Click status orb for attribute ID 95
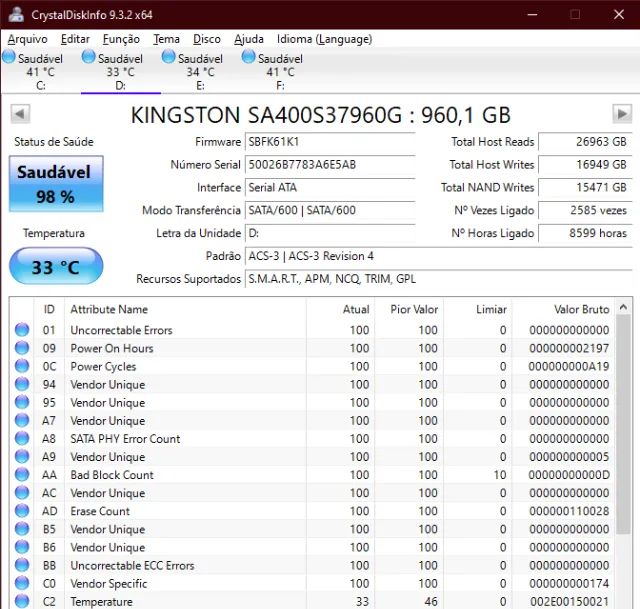Image resolution: width=640 pixels, height=609 pixels. point(22,402)
